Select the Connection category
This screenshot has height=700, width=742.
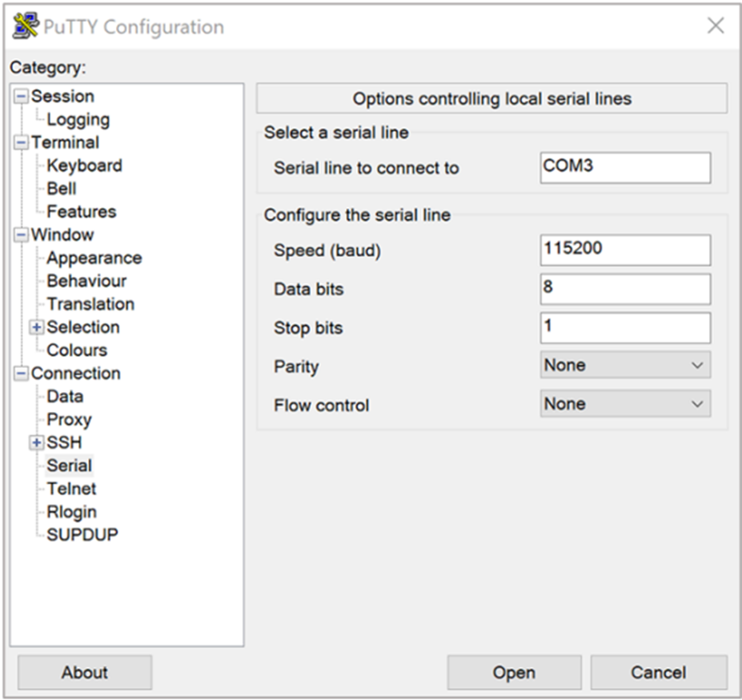tap(76, 373)
